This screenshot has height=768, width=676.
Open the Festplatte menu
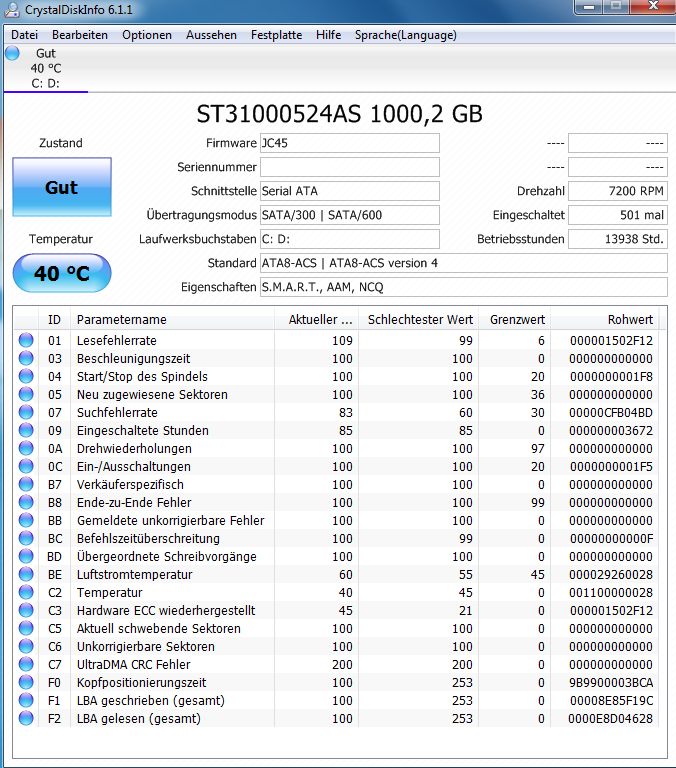click(x=276, y=35)
